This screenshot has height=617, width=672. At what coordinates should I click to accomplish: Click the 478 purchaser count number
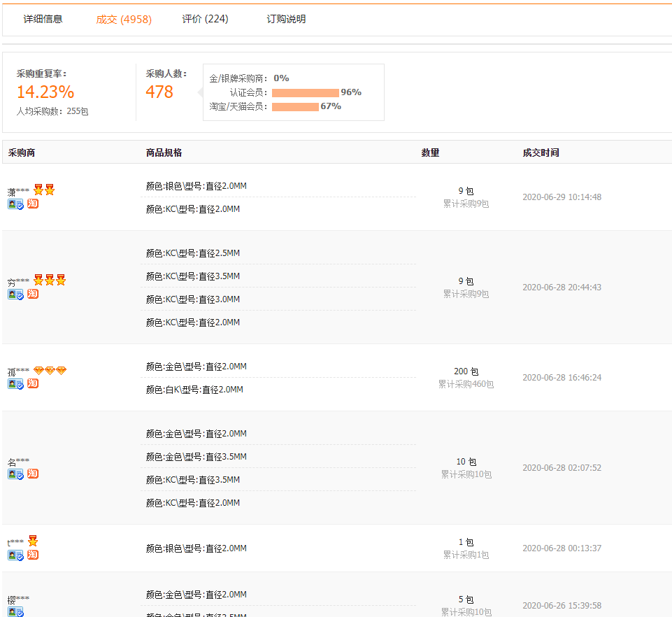[x=160, y=92]
